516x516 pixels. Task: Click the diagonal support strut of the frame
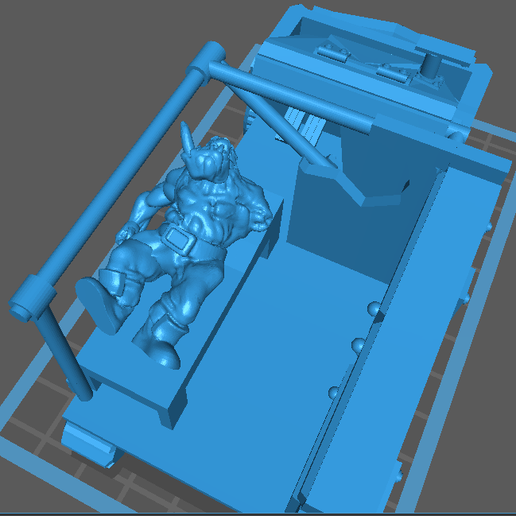click(280, 125)
